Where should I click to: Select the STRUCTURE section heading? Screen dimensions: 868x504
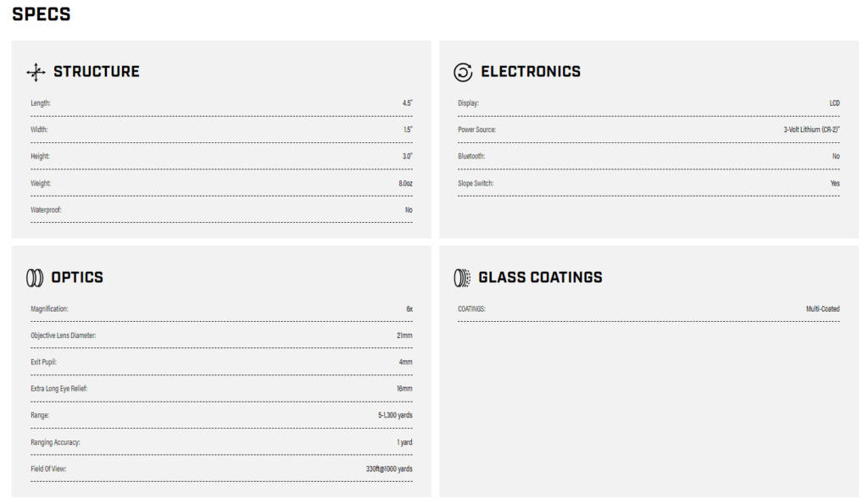(97, 72)
